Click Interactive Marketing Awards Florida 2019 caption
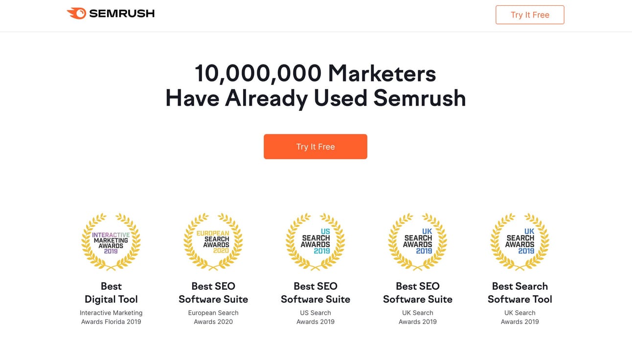 point(111,317)
